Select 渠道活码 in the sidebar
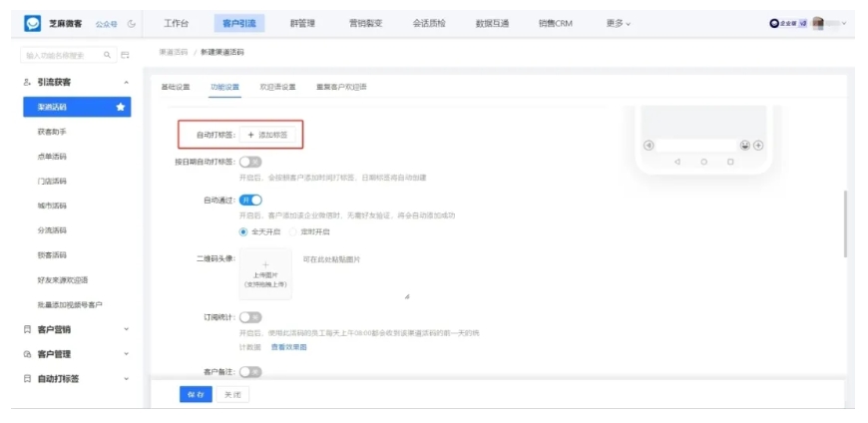Image resolution: width=868 pixels, height=423 pixels. (77, 108)
